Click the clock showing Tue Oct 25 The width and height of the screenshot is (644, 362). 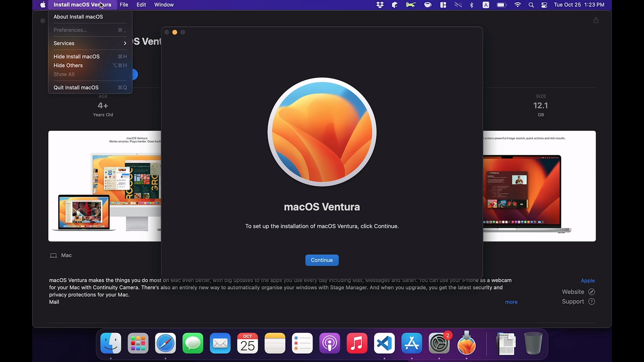pyautogui.click(x=579, y=5)
